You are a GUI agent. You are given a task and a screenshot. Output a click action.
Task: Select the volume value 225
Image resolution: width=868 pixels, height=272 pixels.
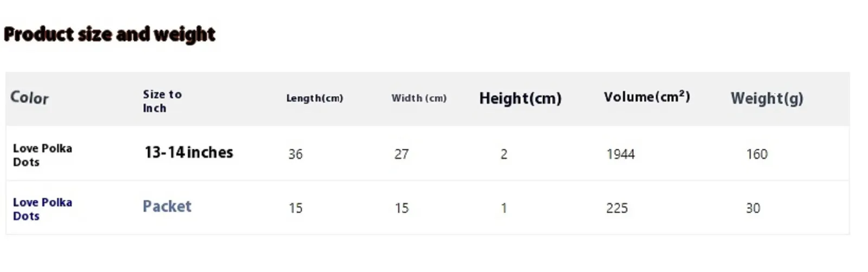click(x=617, y=208)
